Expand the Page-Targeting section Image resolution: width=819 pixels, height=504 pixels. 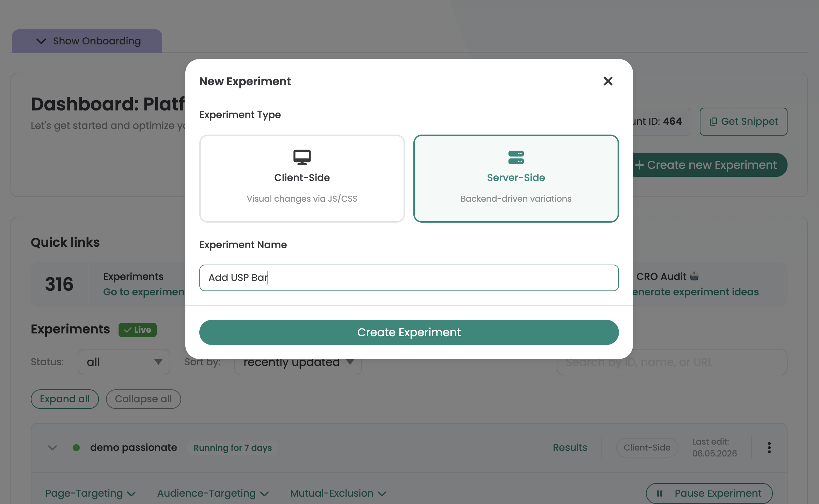coord(91,494)
